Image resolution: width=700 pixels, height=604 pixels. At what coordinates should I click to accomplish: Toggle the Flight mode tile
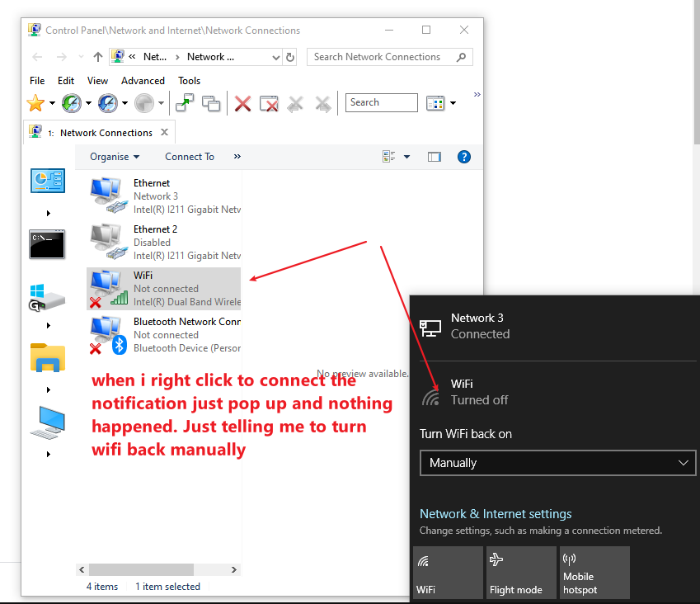coord(521,573)
